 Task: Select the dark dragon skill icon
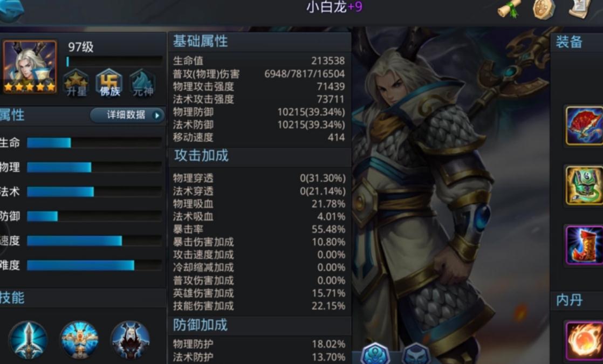click(131, 340)
